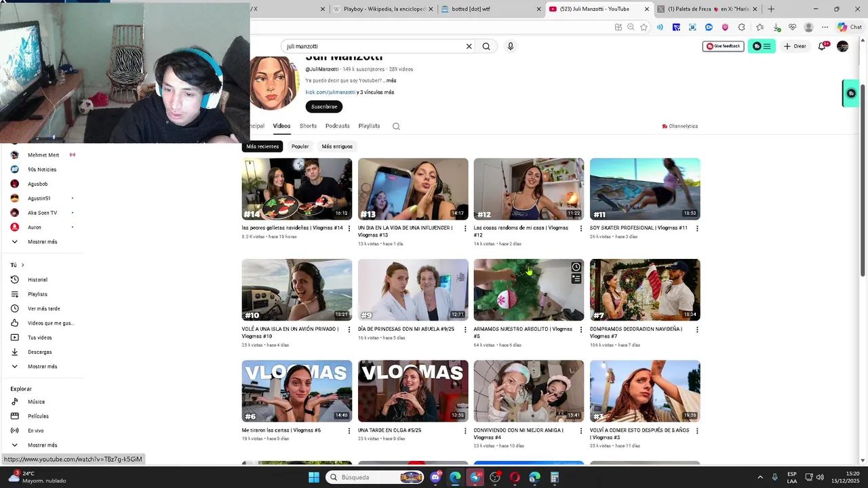Click the YouTube search magnifier button
Image resolution: width=868 pixels, height=488 pixels.
486,47
